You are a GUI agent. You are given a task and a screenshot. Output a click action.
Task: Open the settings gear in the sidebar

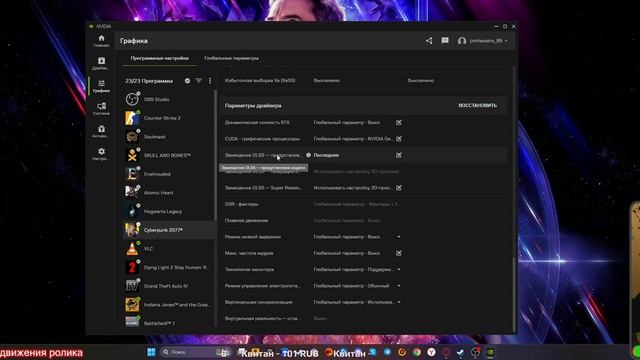point(101,154)
